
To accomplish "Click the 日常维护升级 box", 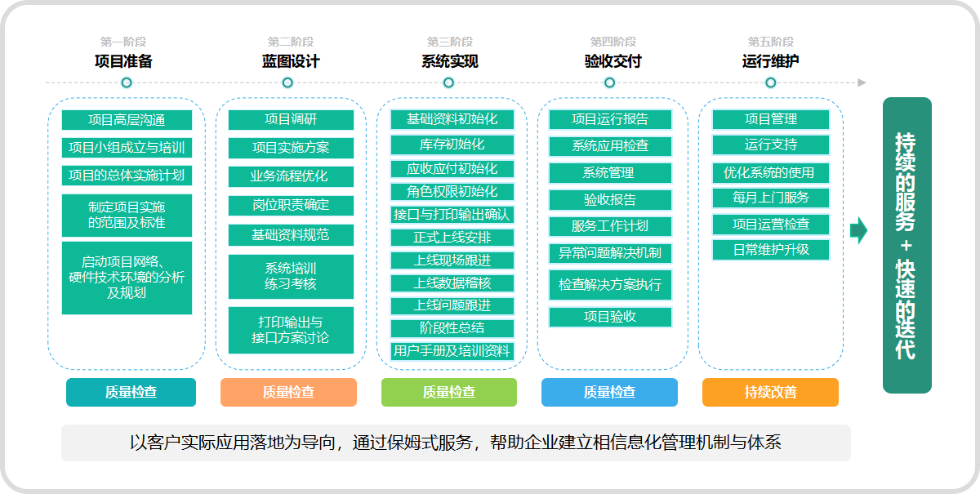I will point(771,250).
